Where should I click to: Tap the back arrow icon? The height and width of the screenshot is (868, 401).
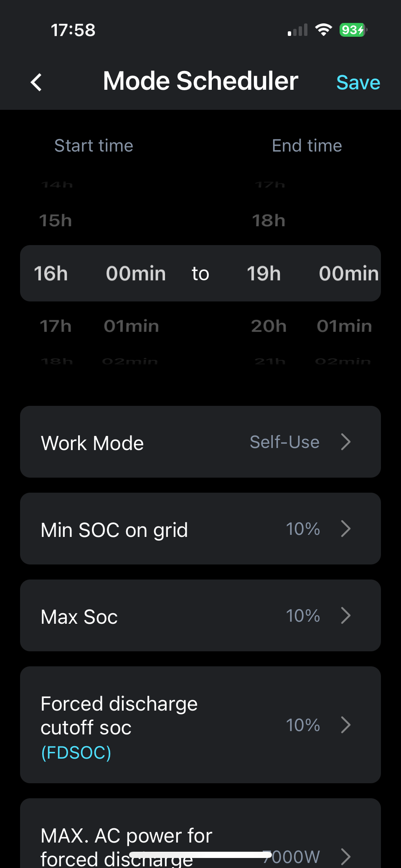tap(37, 82)
